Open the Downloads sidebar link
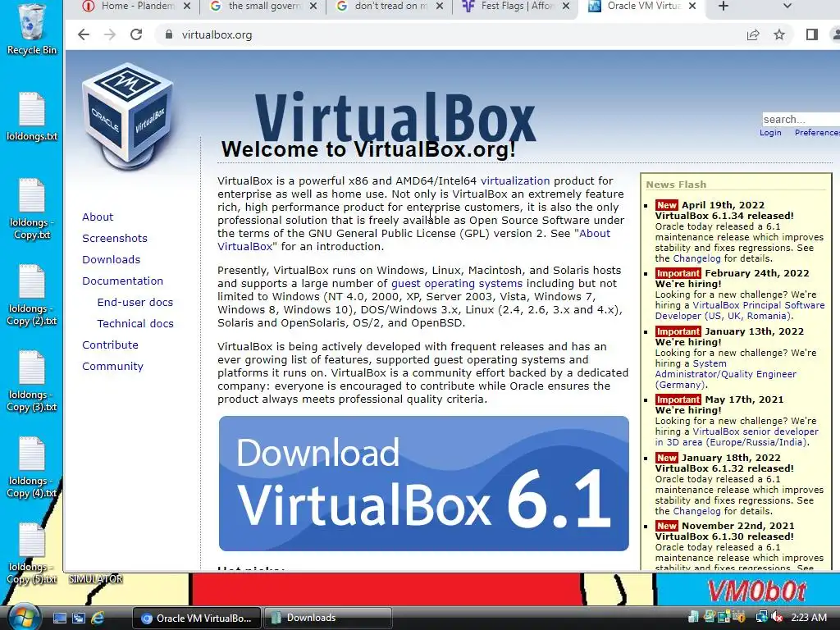The height and width of the screenshot is (630, 840). (x=111, y=260)
